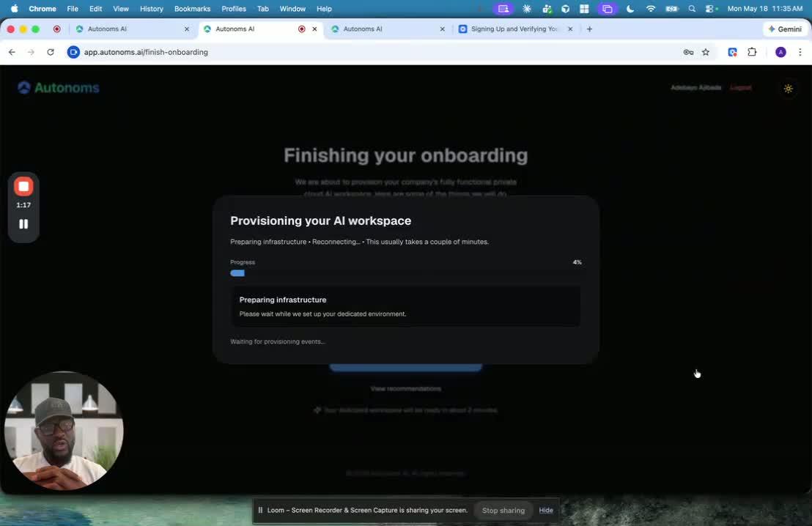Open the Bookmarks menu
The width and height of the screenshot is (812, 526).
click(x=192, y=9)
